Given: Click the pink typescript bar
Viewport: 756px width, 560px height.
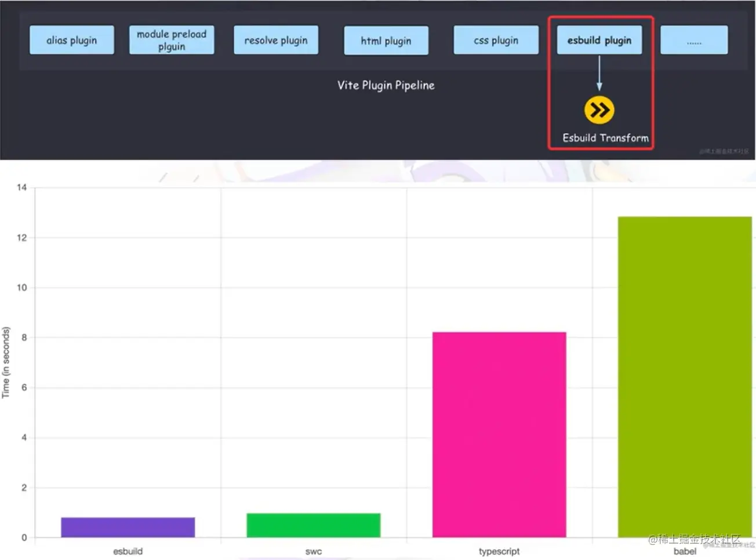Looking at the screenshot, I should pos(499,435).
